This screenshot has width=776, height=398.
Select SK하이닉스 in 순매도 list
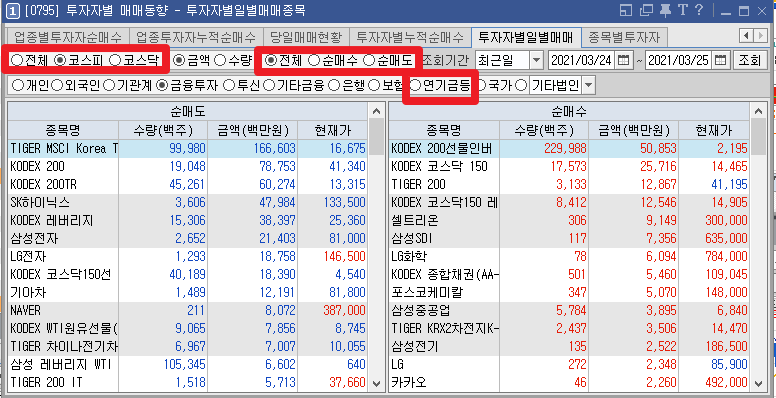pos(188,202)
